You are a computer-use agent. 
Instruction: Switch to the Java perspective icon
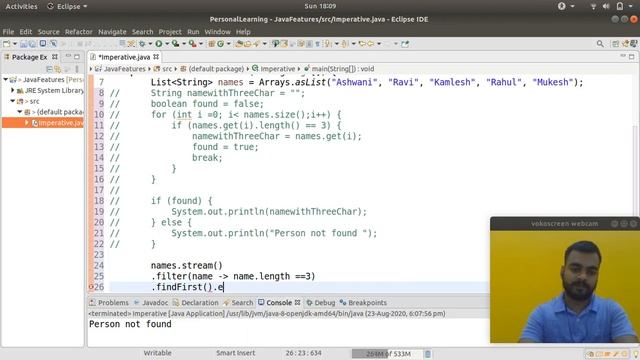[625, 44]
